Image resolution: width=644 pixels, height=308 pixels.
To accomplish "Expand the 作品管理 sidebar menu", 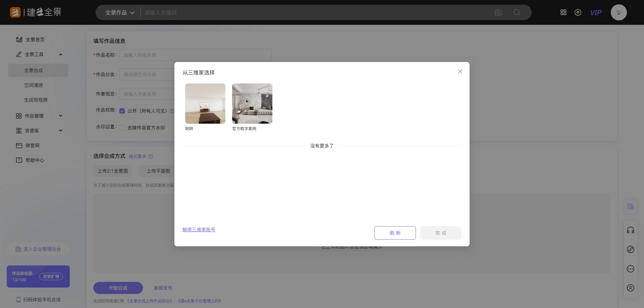I will 61,116.
